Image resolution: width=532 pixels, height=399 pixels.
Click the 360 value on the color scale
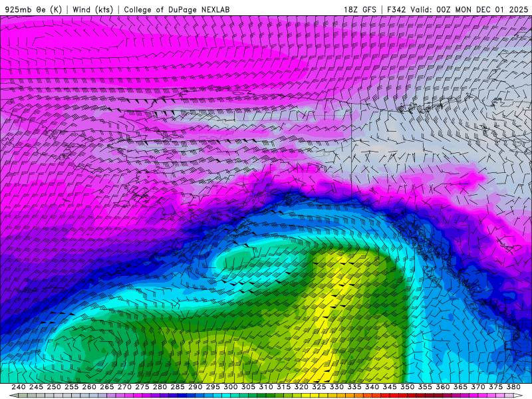(442, 387)
